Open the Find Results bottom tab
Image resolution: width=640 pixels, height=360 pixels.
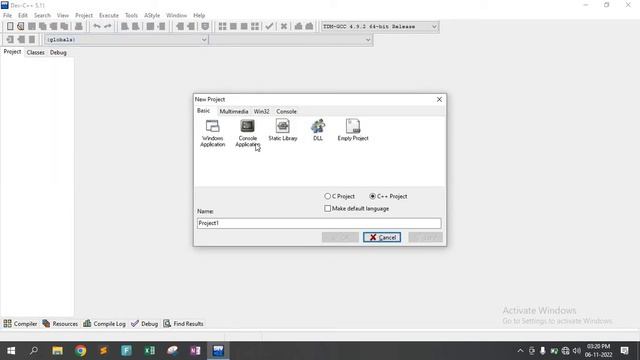183,324
